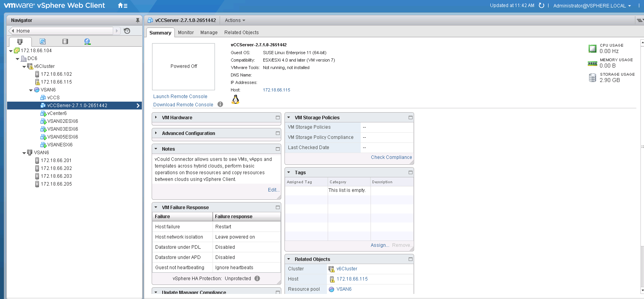Maximize the Advanced Configuration panel
The height and width of the screenshot is (299, 644).
tap(278, 133)
